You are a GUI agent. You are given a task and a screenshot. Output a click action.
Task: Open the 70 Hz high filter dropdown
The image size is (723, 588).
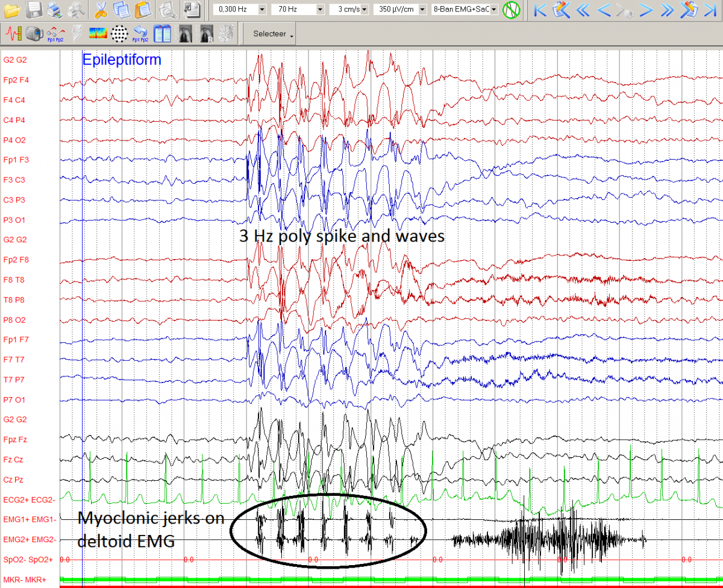pyautogui.click(x=319, y=10)
